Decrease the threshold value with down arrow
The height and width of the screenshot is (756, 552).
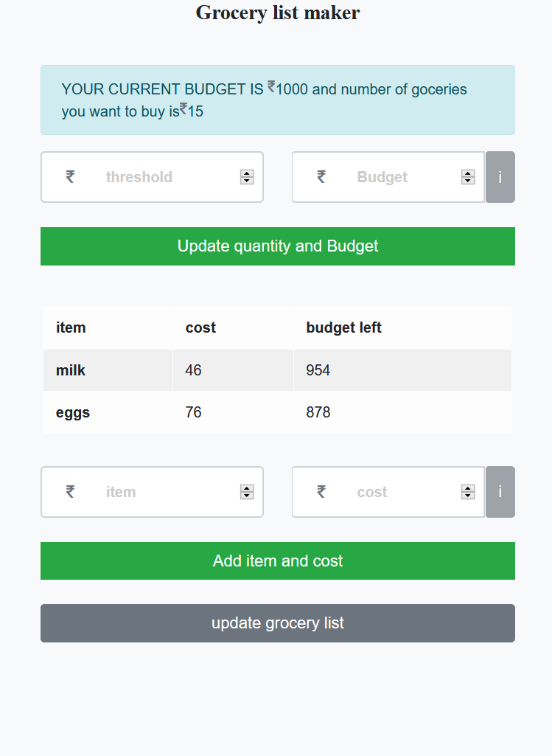pos(247,181)
